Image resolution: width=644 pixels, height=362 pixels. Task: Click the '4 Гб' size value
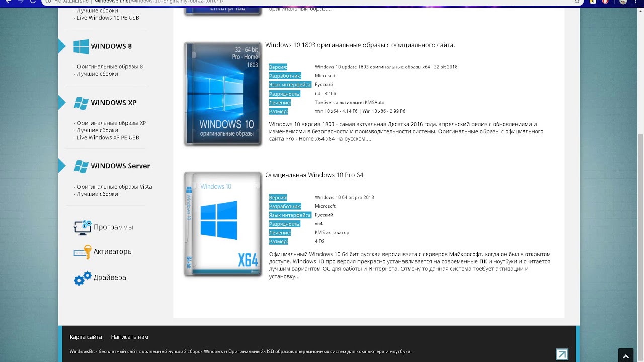[x=319, y=242]
